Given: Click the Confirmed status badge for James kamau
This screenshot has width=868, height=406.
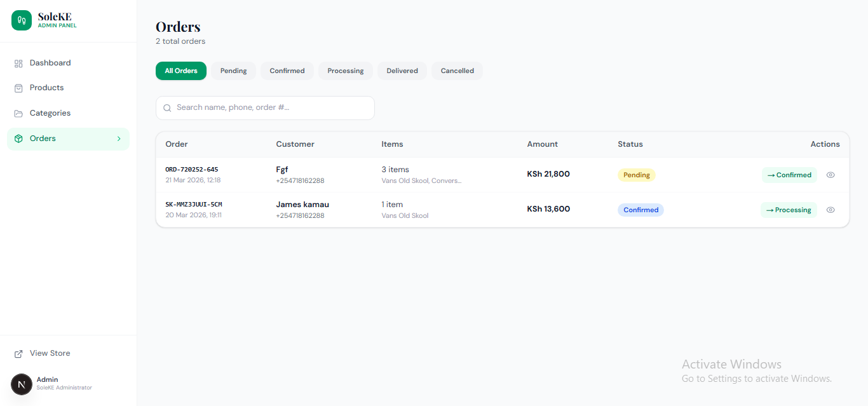Looking at the screenshot, I should point(641,210).
